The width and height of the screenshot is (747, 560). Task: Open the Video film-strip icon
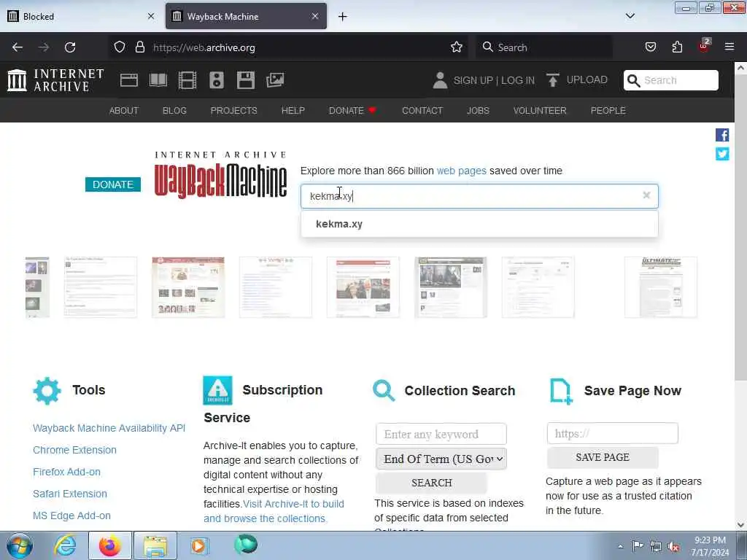[187, 80]
